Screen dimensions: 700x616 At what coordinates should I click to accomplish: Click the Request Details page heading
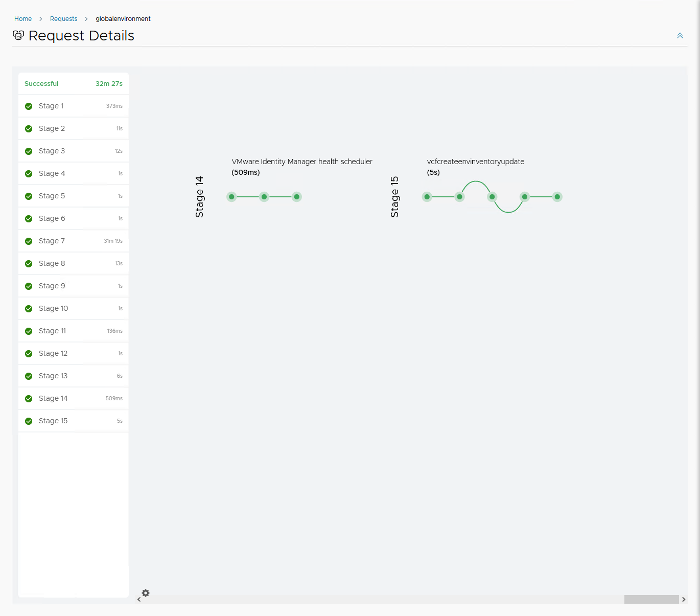pyautogui.click(x=81, y=36)
